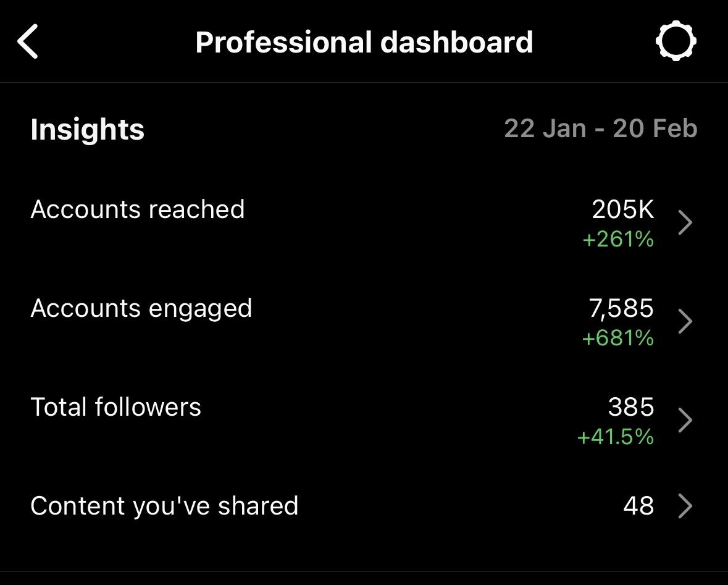Select the Total followers label
This screenshot has width=728, height=585.
[116, 407]
